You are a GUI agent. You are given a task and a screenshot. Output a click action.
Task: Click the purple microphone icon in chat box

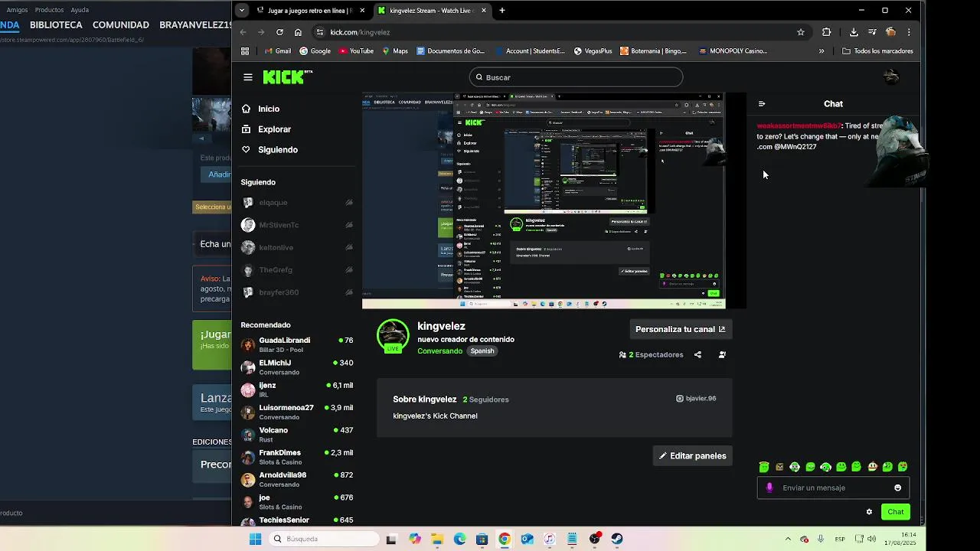(769, 487)
